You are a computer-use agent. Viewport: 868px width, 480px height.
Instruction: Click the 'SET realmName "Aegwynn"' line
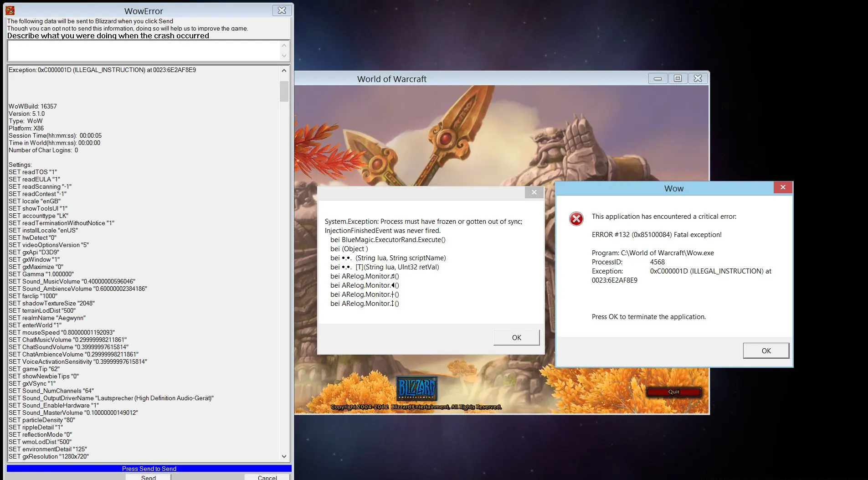point(47,318)
